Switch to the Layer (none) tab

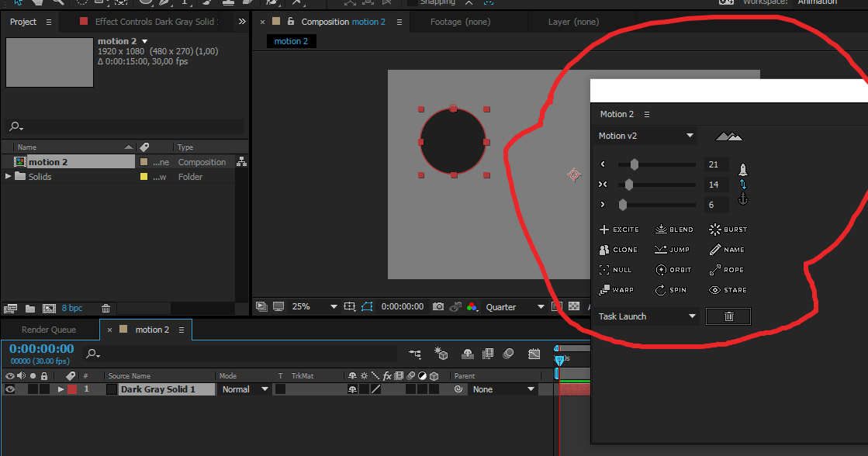[573, 22]
